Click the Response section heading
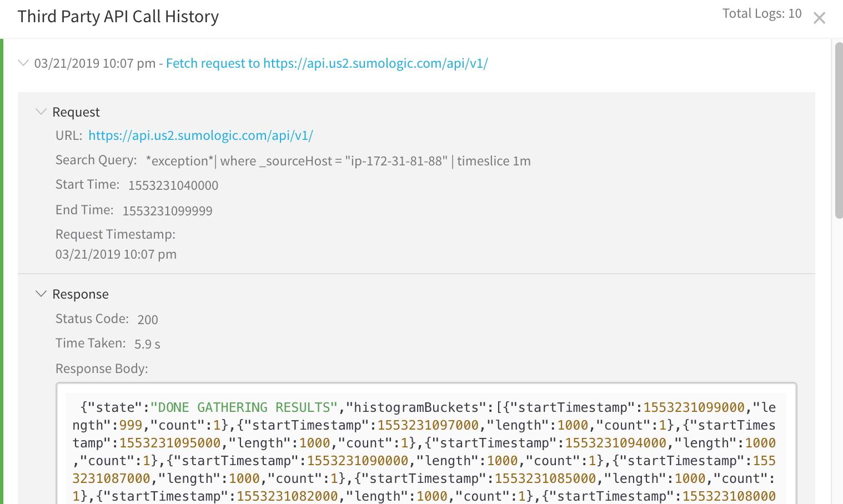The width and height of the screenshot is (843, 504). (x=81, y=294)
